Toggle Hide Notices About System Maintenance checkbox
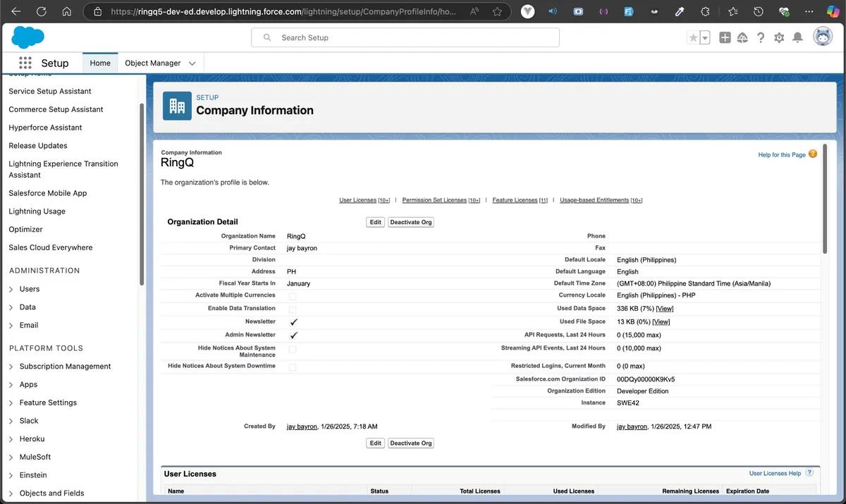This screenshot has width=846, height=504. 293,349
